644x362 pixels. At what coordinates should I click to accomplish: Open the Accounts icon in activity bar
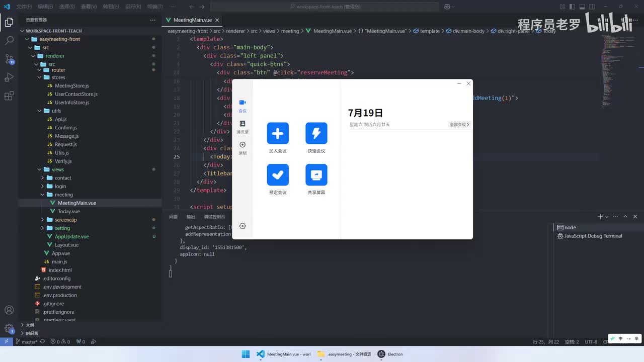coord(9,310)
